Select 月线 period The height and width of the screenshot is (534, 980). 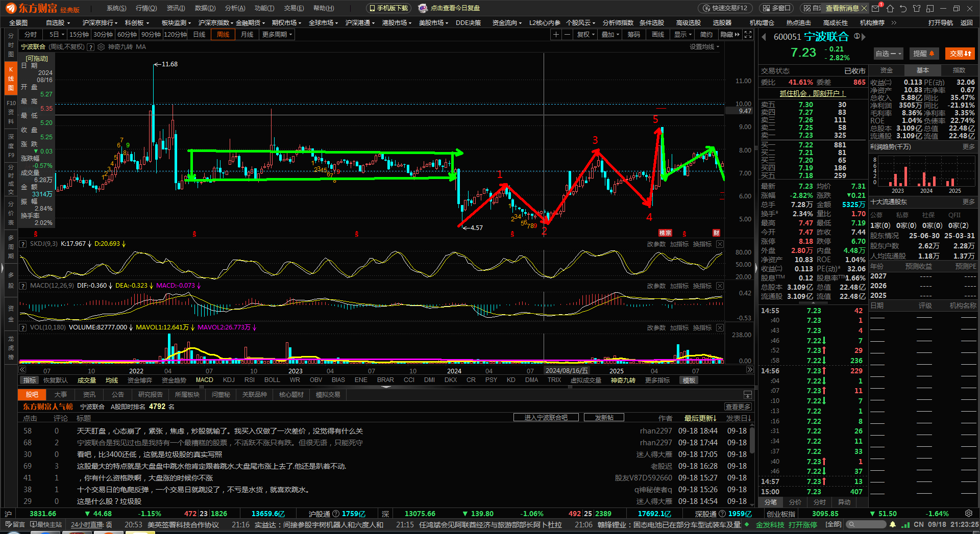tap(247, 35)
